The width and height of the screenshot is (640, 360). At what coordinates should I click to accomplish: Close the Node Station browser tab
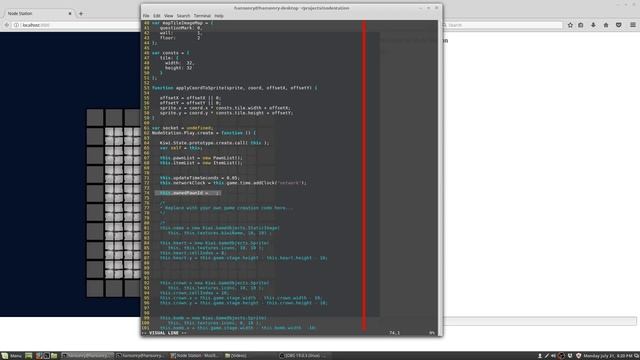click(x=70, y=13)
